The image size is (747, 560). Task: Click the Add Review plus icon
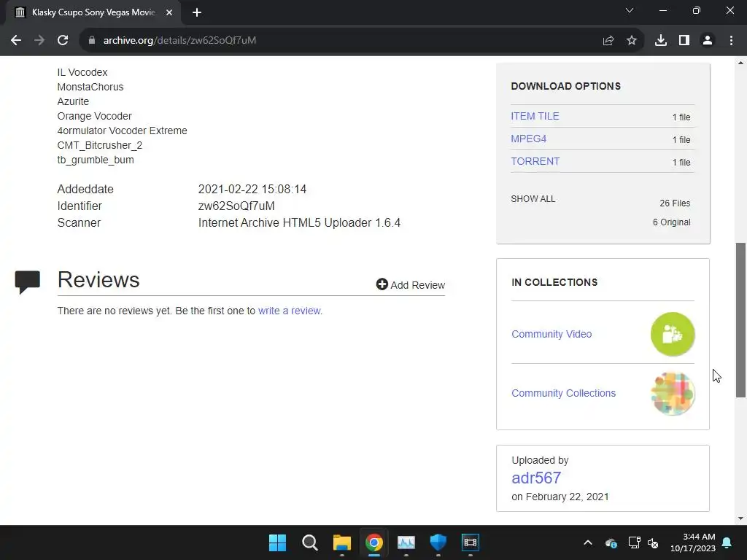tap(382, 284)
